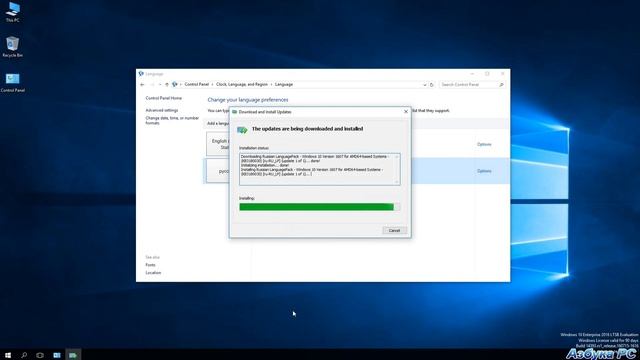Screen dimensions: 640x360
Task: Open taskbar search magnifier
Action: (24, 355)
